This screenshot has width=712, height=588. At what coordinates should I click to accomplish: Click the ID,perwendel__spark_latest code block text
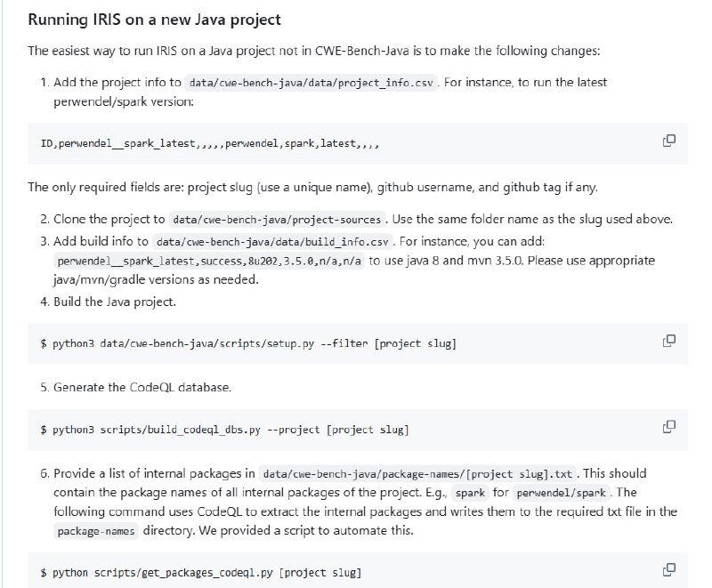(x=211, y=143)
